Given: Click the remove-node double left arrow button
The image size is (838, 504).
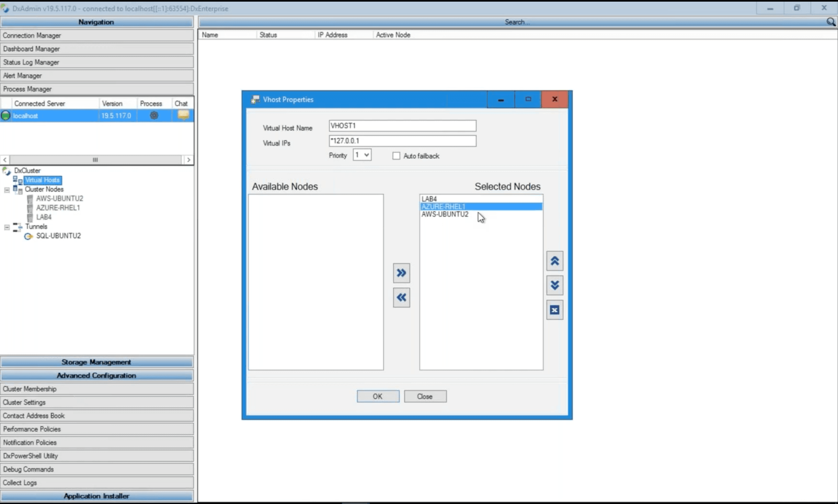Looking at the screenshot, I should [401, 297].
